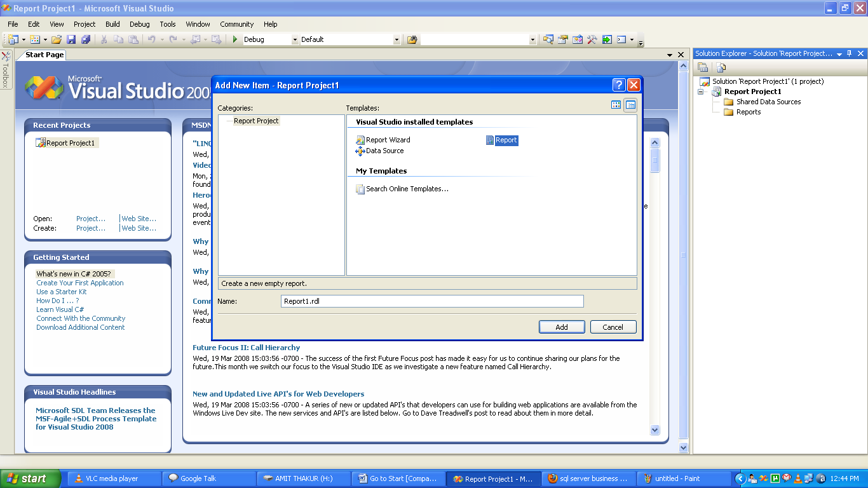Open the Create Your First Application link
Image resolution: width=868 pixels, height=488 pixels.
pyautogui.click(x=80, y=283)
